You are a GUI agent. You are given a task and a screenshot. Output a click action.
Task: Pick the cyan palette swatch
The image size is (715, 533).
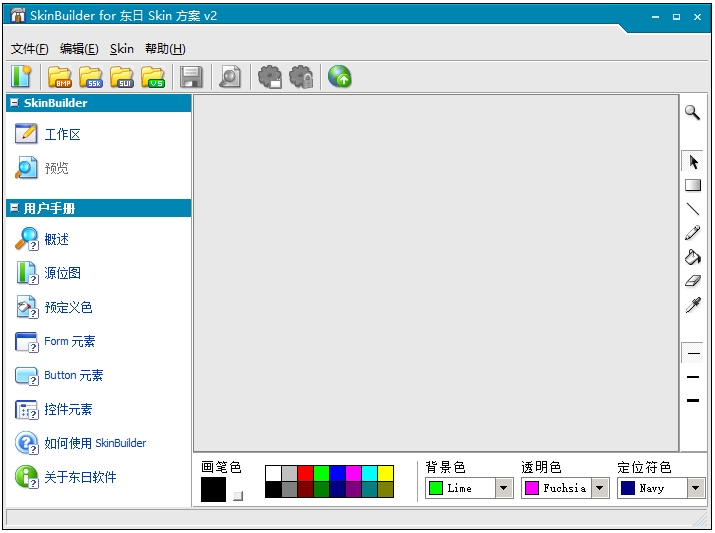[x=369, y=473]
